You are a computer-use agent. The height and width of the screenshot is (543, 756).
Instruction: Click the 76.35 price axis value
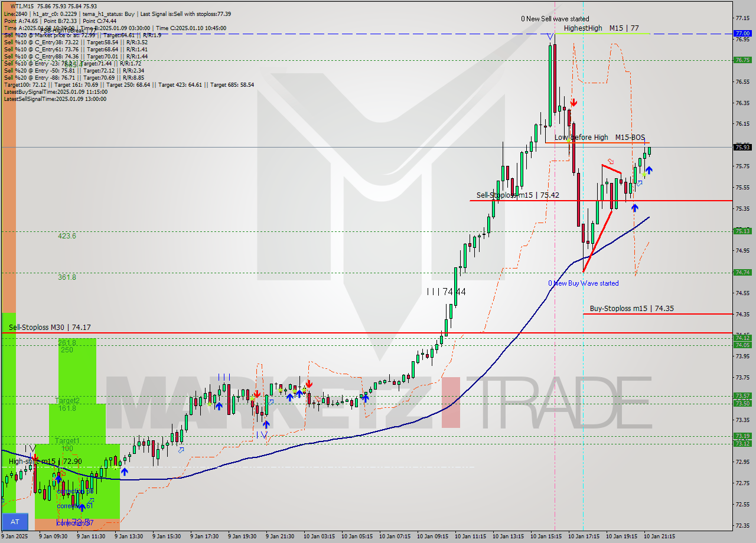(742, 103)
